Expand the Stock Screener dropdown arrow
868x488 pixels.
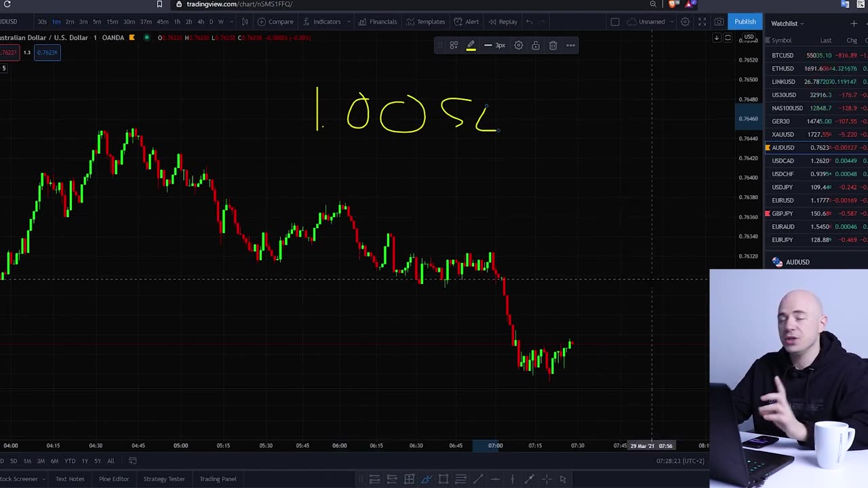click(x=44, y=479)
